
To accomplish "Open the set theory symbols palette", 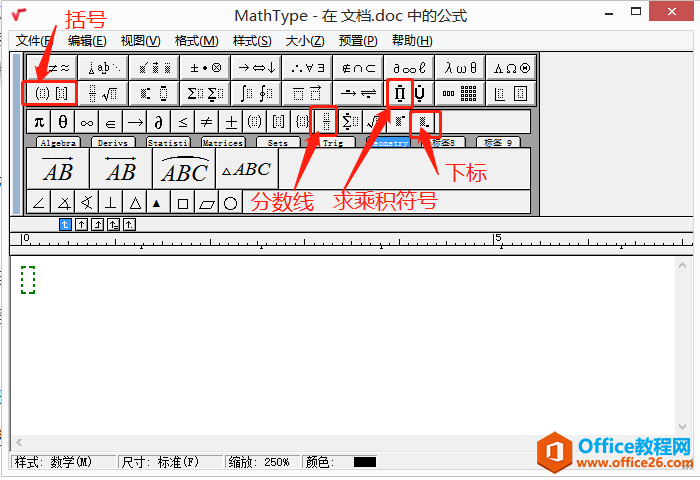I will (358, 68).
